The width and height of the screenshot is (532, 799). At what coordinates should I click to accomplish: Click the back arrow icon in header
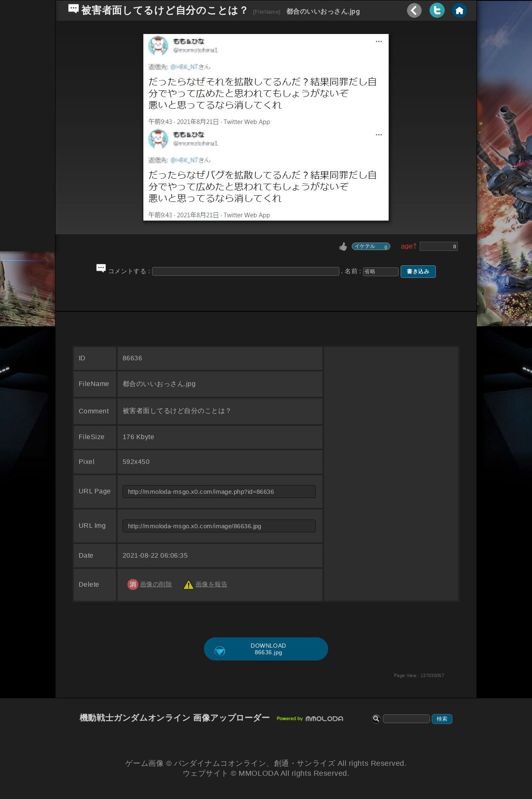click(x=414, y=10)
